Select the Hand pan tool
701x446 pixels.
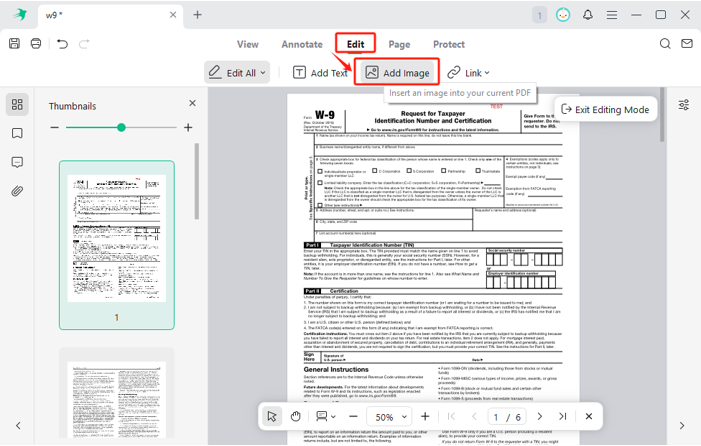(296, 417)
